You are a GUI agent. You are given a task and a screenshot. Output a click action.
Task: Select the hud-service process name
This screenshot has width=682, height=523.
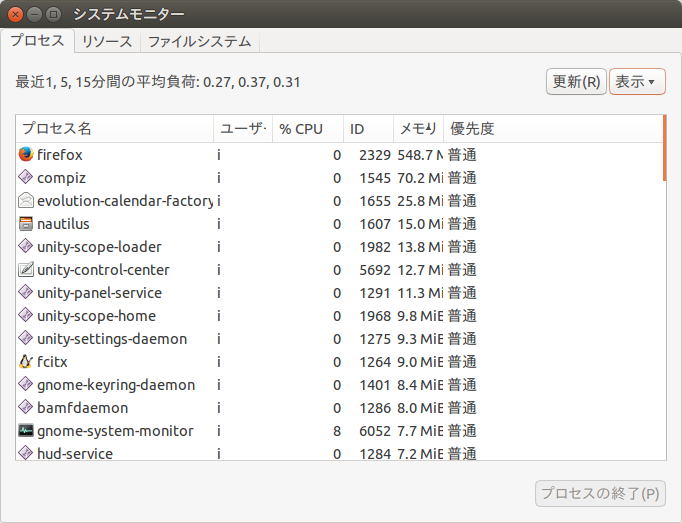click(75, 453)
